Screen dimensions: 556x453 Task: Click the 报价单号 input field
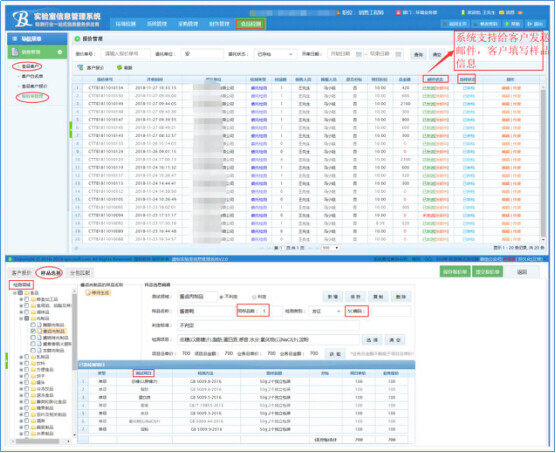125,54
